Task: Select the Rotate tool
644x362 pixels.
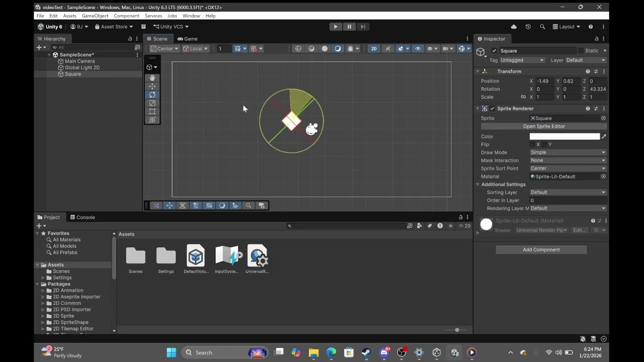Action: point(152,95)
